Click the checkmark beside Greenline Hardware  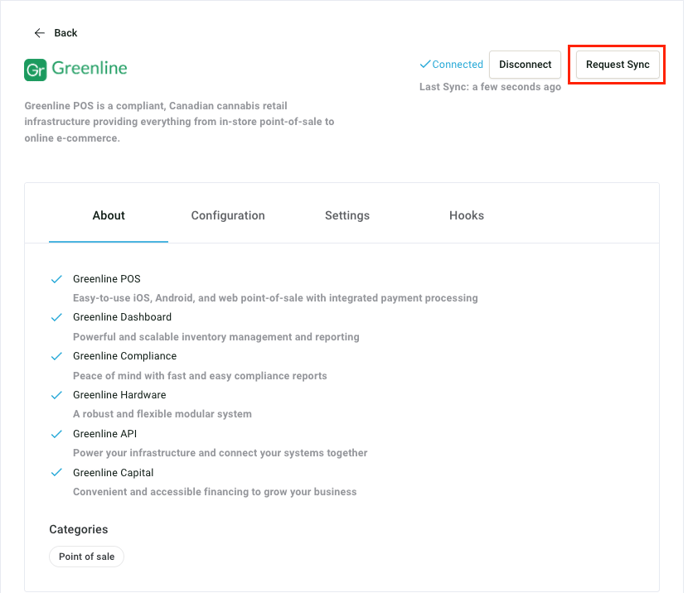point(57,395)
